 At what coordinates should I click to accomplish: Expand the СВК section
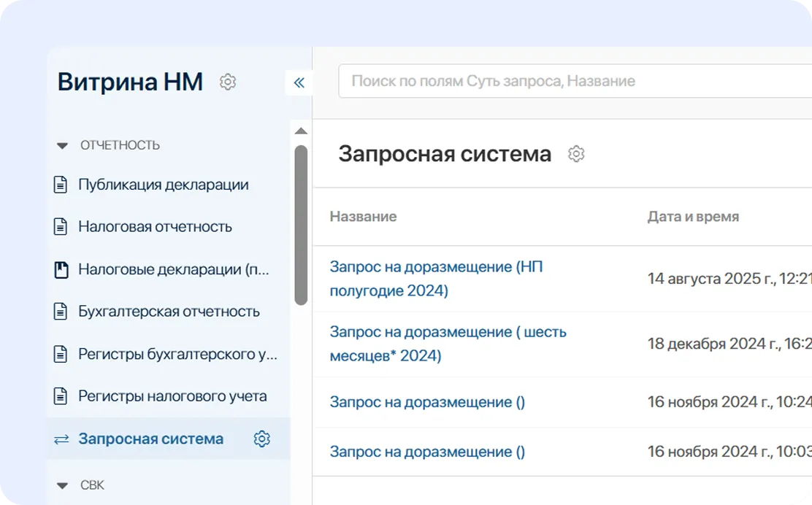click(x=62, y=485)
